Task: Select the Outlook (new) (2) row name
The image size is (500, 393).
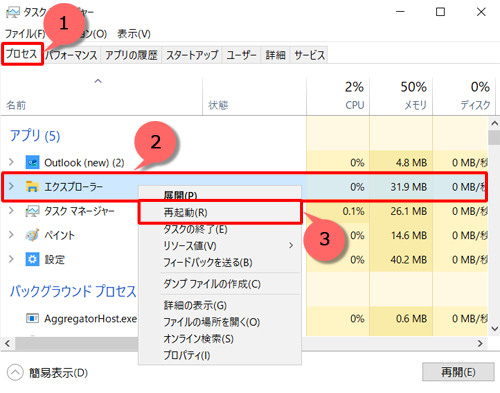Action: [x=84, y=163]
